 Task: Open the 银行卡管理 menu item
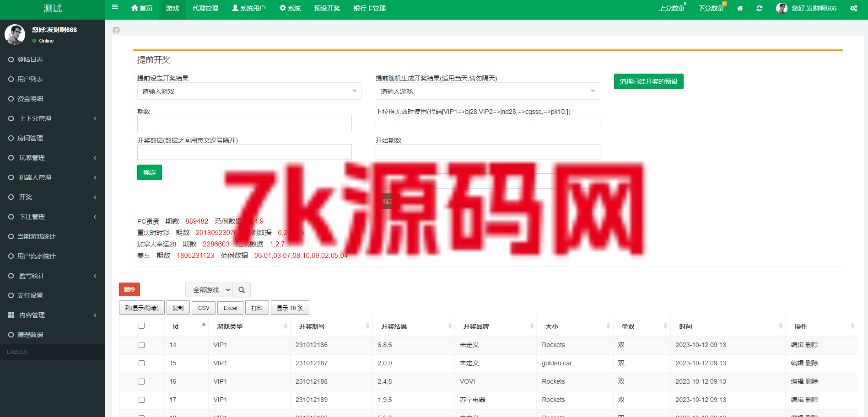[370, 8]
